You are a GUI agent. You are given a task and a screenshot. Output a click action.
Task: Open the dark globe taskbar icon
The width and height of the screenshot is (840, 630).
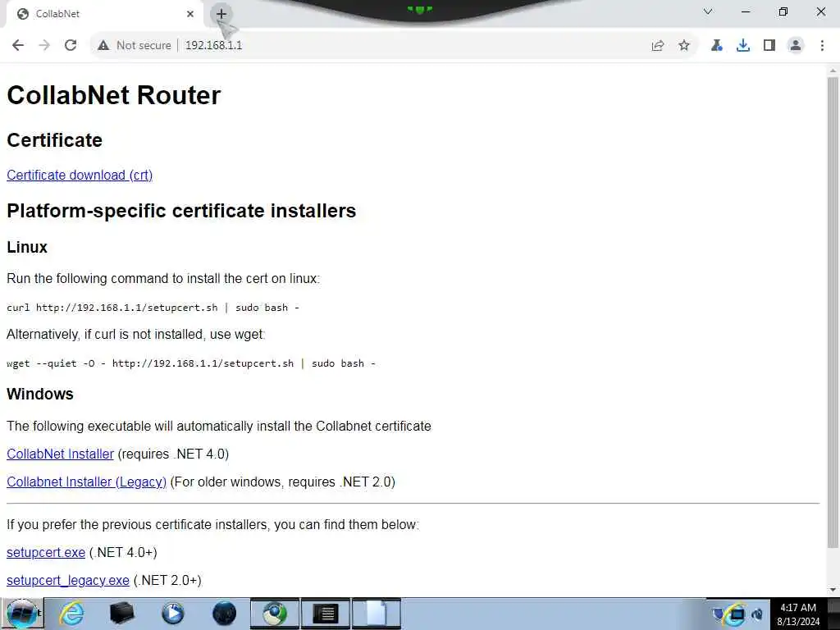click(224, 614)
